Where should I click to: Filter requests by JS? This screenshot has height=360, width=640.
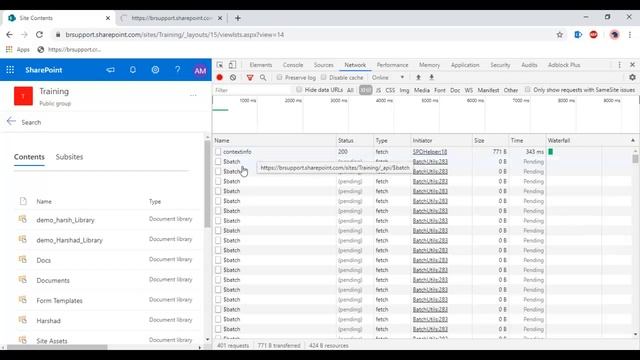pos(378,90)
